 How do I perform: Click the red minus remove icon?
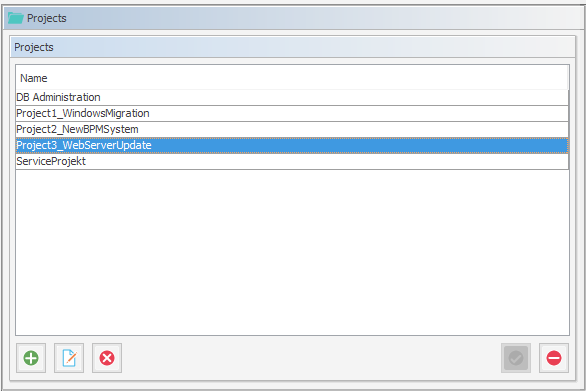point(554,358)
